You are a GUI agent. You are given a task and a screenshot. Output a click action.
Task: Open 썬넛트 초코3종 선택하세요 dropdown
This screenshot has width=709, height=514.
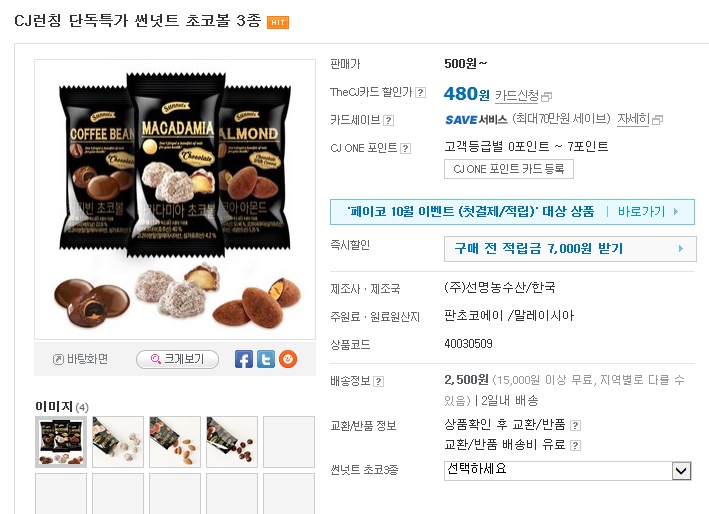coord(568,471)
